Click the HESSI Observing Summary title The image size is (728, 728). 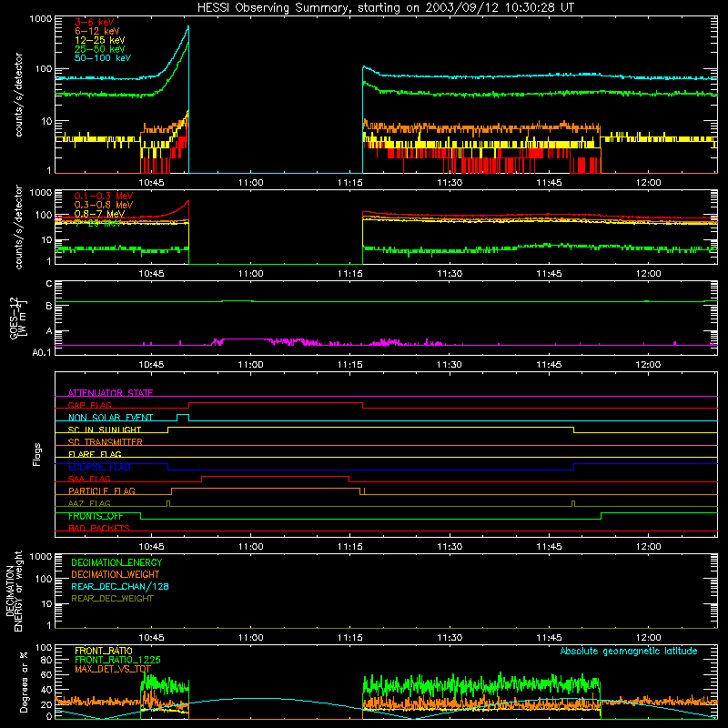[x=386, y=8]
